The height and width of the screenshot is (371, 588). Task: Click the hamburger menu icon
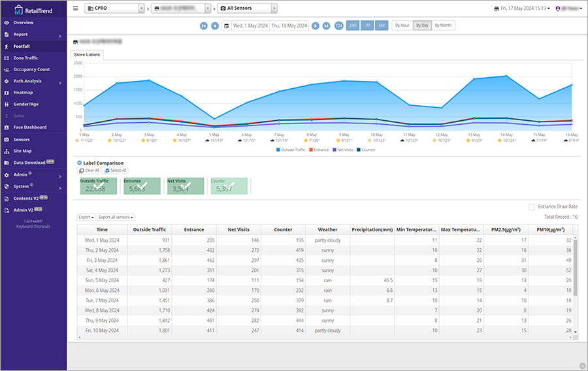click(76, 8)
